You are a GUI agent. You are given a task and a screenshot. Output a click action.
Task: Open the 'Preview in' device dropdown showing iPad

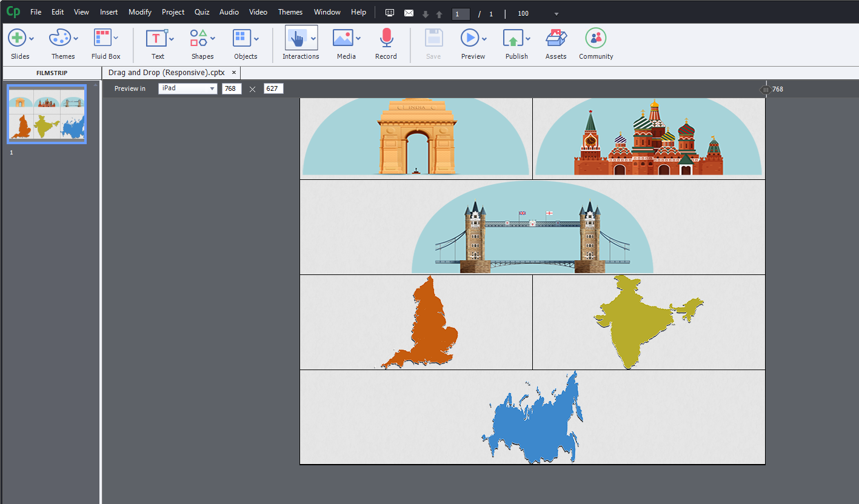click(x=188, y=88)
